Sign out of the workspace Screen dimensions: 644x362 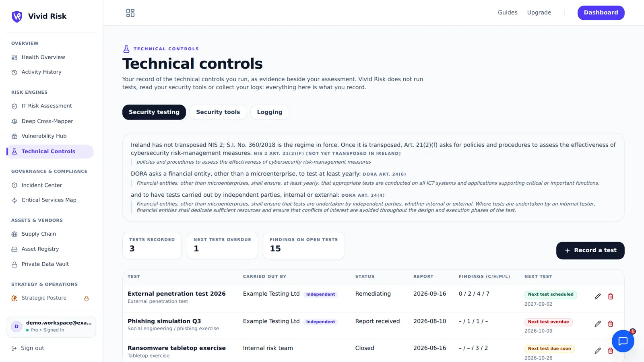(28, 348)
